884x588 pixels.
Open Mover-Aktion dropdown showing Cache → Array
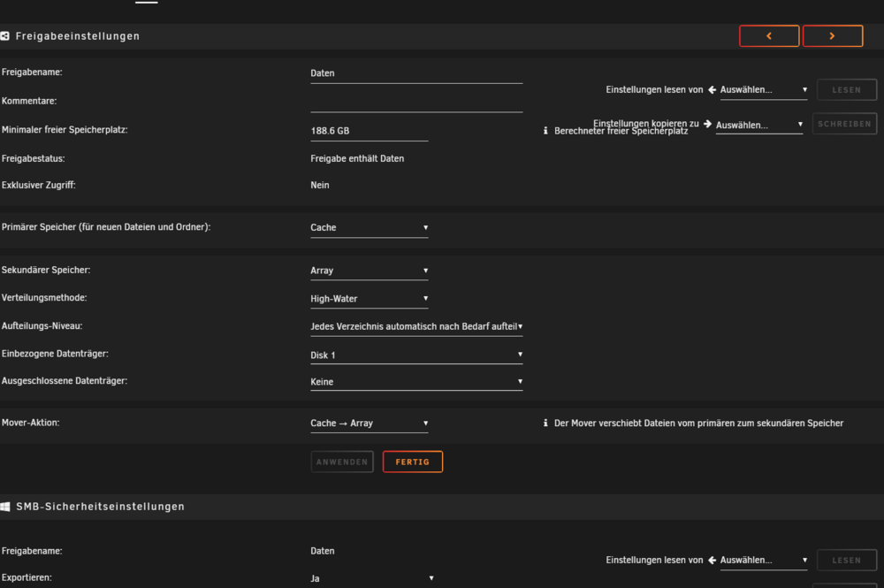click(x=370, y=424)
